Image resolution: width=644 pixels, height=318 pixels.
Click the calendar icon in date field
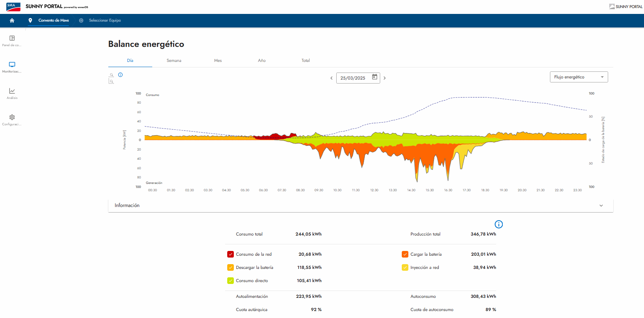coord(375,77)
